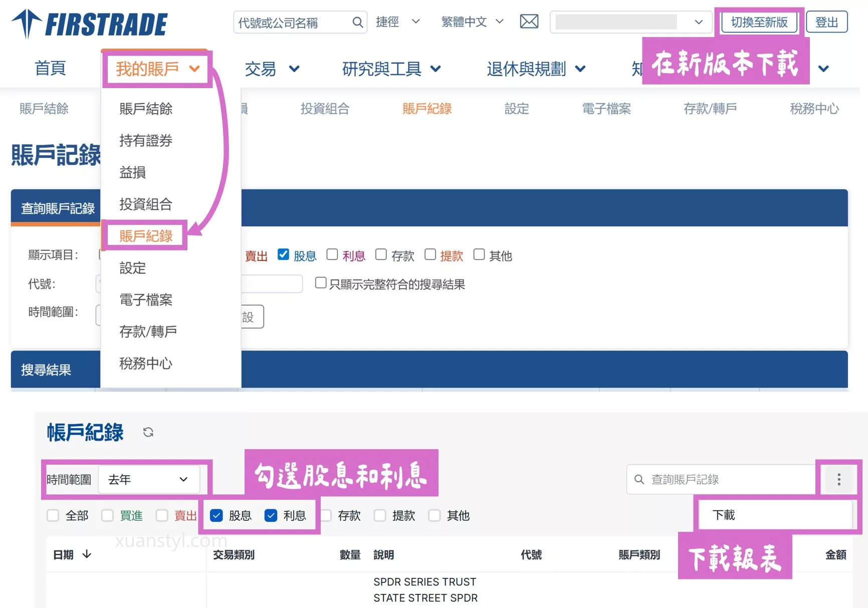Choose 下載 from the options popup
Viewport: 868px width, 608px height.
click(775, 515)
